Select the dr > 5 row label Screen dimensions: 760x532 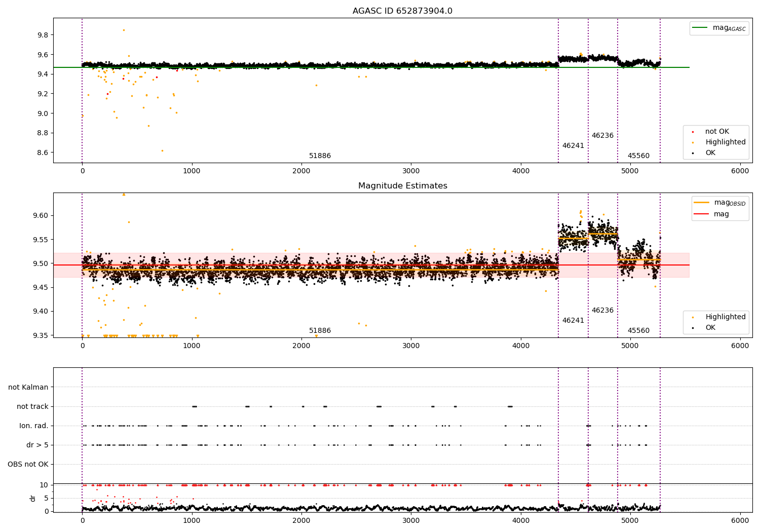(x=37, y=445)
